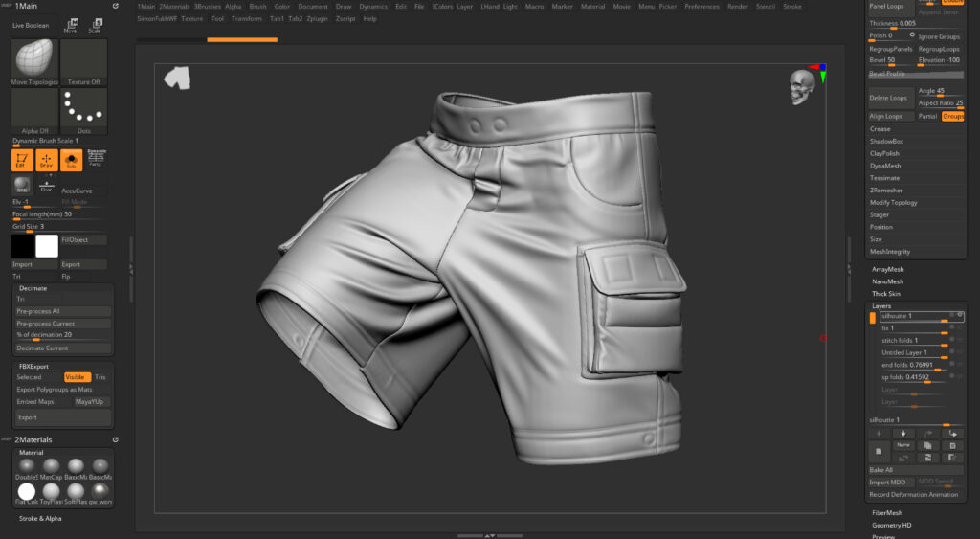Open the Dots stroke type selector

(x=84, y=111)
